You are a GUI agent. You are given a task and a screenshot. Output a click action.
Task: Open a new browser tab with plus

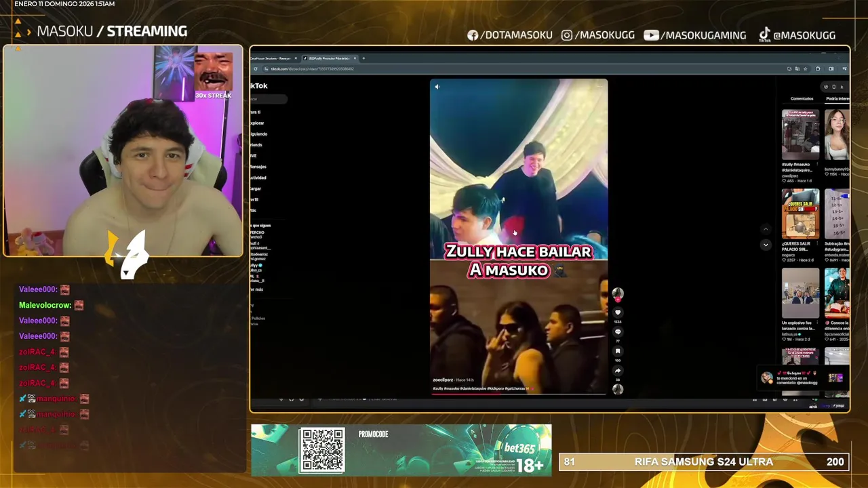pyautogui.click(x=363, y=58)
